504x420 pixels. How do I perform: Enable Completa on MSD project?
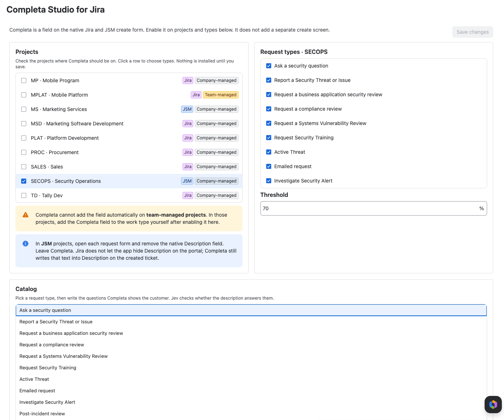(24, 124)
